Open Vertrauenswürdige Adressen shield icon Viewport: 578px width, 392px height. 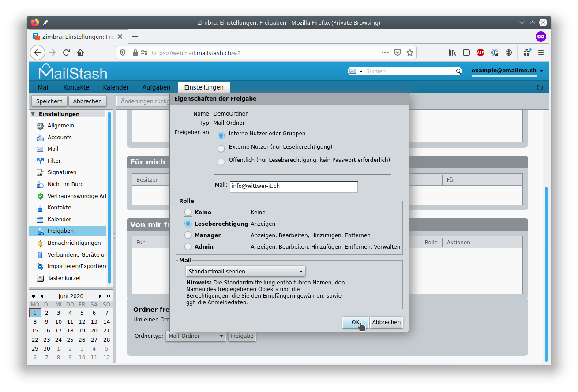[40, 196]
